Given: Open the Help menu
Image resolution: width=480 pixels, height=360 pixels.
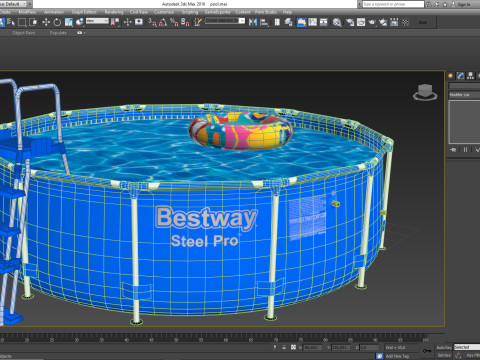Looking at the screenshot, I should (287, 12).
